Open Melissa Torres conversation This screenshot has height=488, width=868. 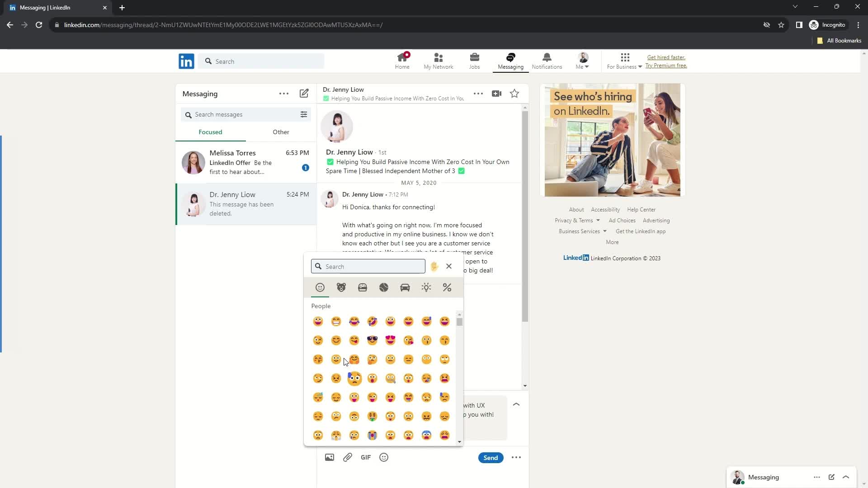(246, 162)
